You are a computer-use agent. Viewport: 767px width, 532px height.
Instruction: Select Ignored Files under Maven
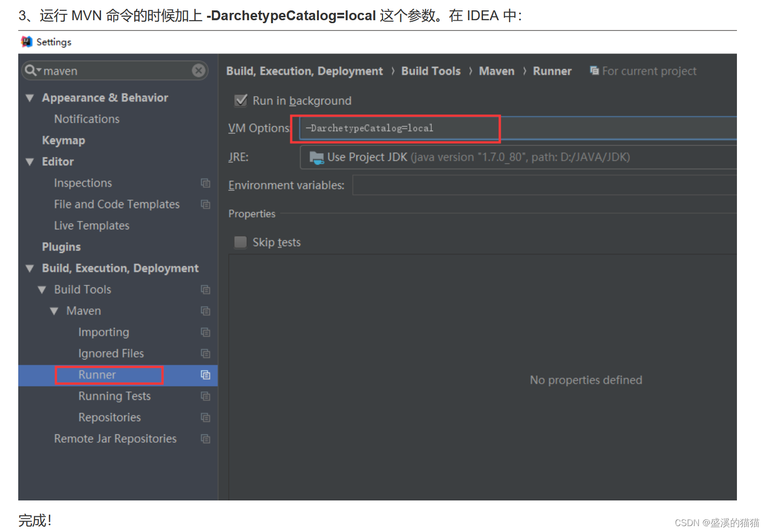pyautogui.click(x=111, y=354)
